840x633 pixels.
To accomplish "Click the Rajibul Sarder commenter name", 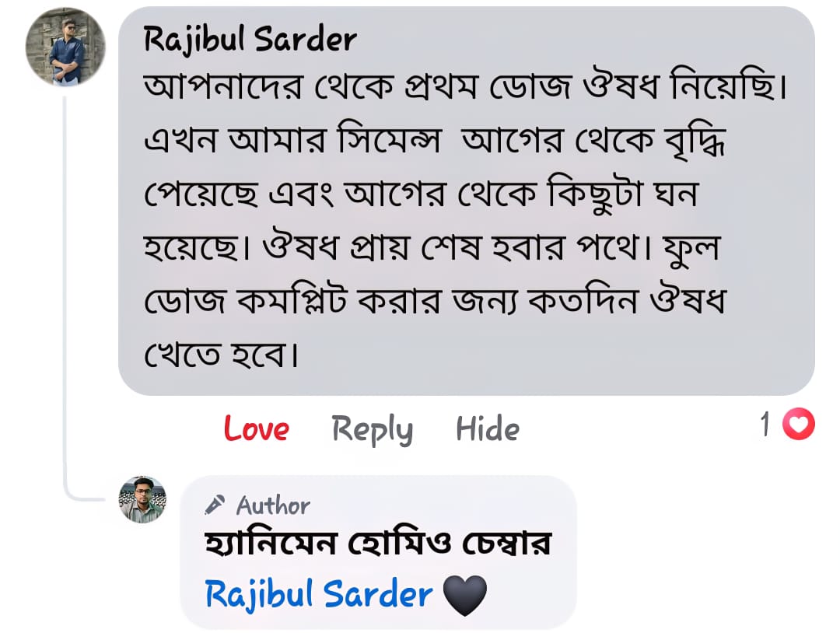I will tap(250, 40).
